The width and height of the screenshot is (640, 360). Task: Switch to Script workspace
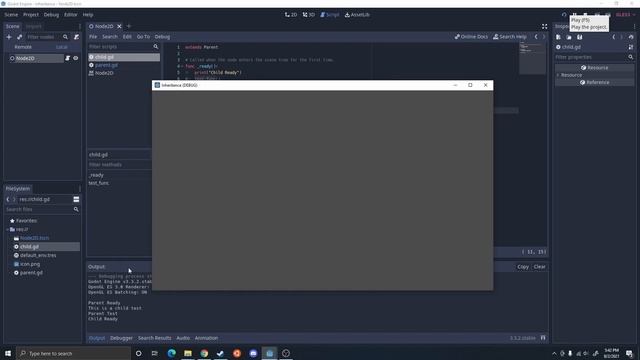point(329,15)
